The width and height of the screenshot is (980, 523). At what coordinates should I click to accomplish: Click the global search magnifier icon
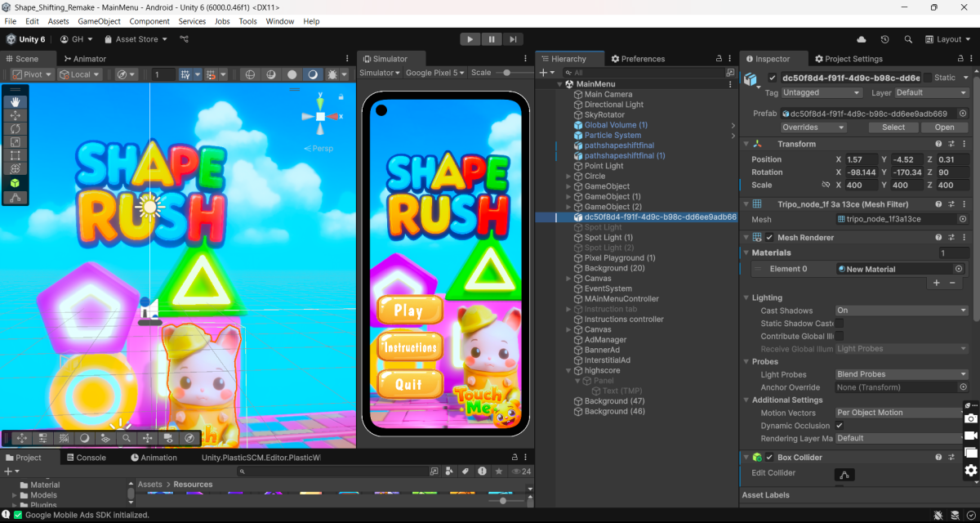click(x=908, y=39)
